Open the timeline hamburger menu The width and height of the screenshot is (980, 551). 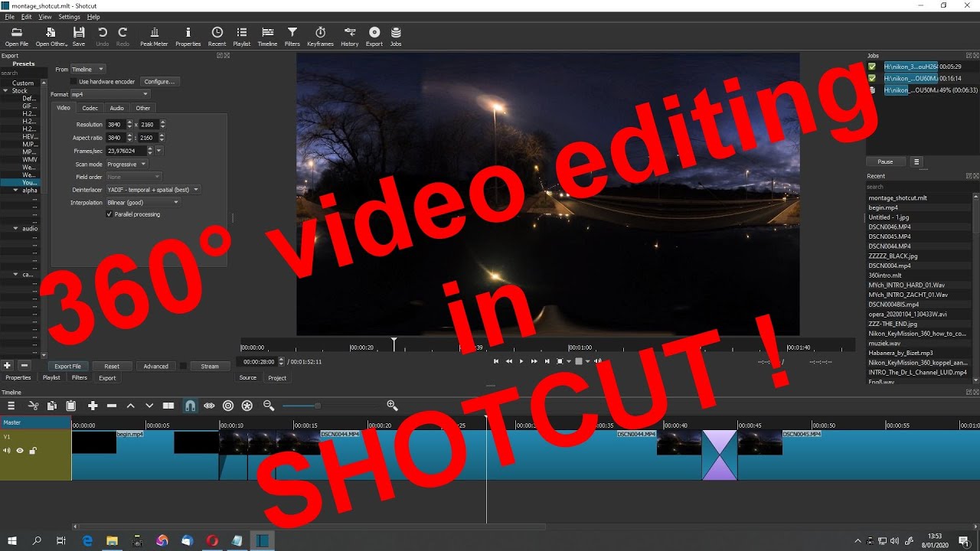click(x=11, y=406)
